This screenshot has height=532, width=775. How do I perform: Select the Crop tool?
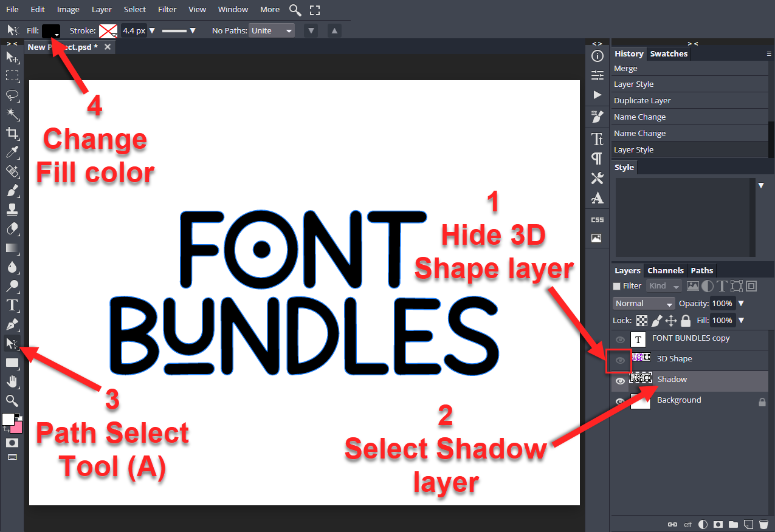coord(12,133)
